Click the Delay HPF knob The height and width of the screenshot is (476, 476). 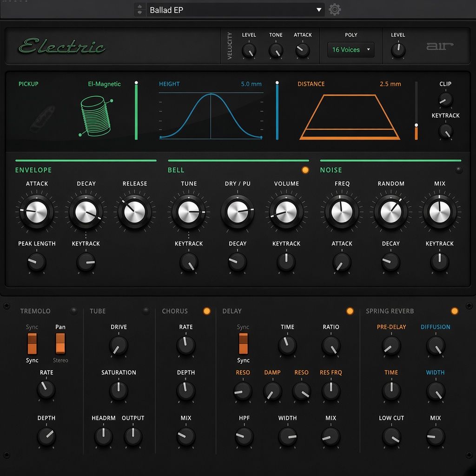point(244,436)
